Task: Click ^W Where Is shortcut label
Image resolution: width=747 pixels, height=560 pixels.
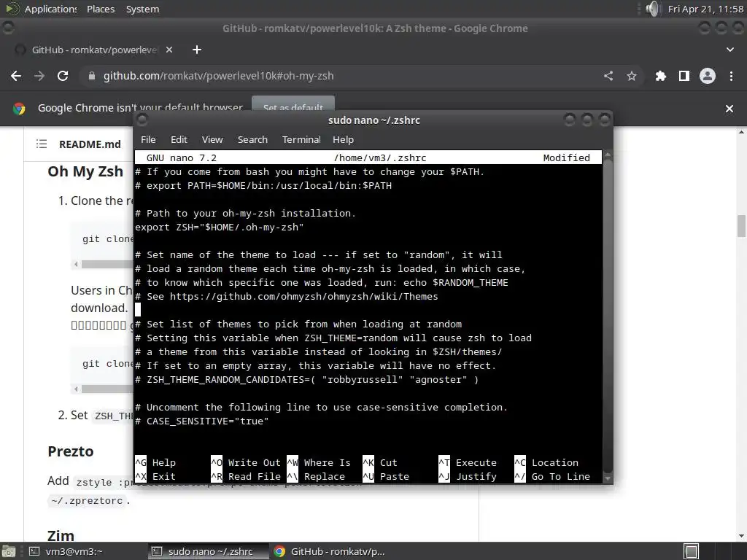Action: pyautogui.click(x=319, y=462)
